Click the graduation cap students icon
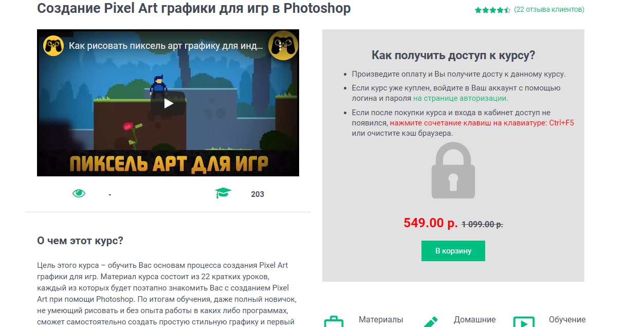 pyautogui.click(x=223, y=193)
